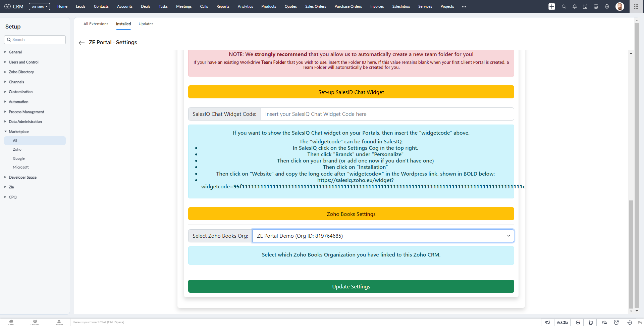This screenshot has width=644, height=326.
Task: Click Ask Zia in the bottom bar
Action: pos(562,322)
